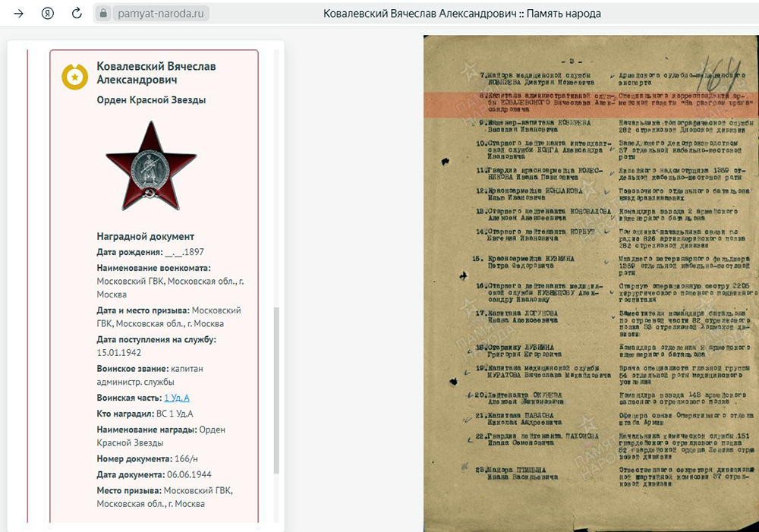Click the Наименование награды label
Image resolution: width=759 pixels, height=532 pixels.
click(146, 430)
